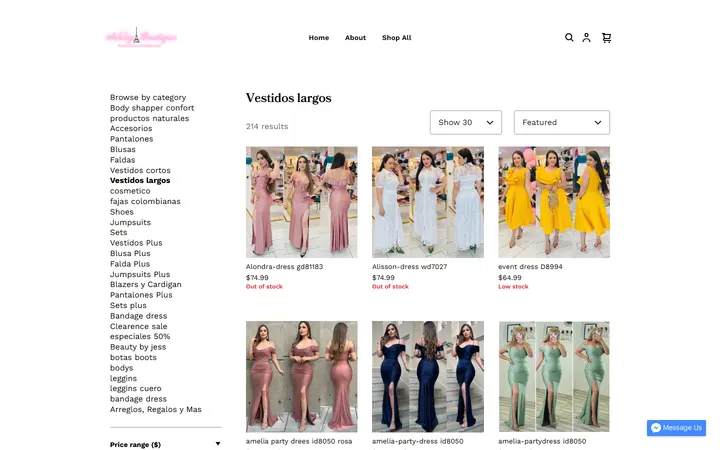The image size is (720, 450).
Task: Select 'Clearence sale' category
Action: [x=139, y=326]
